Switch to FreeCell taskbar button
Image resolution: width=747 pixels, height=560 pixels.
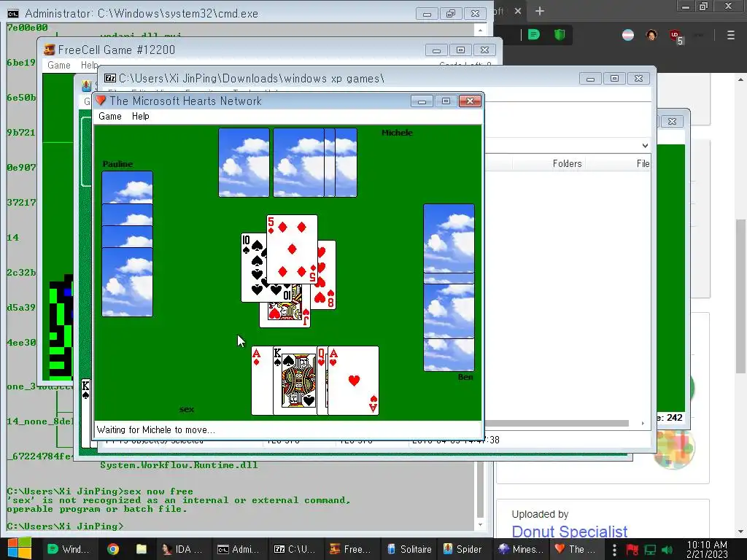[x=351, y=549]
